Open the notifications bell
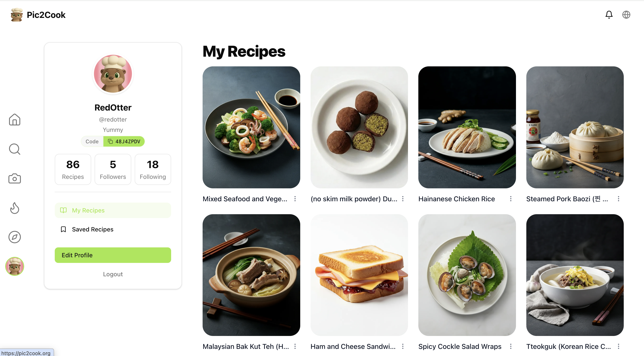This screenshot has width=644, height=356. pyautogui.click(x=609, y=14)
